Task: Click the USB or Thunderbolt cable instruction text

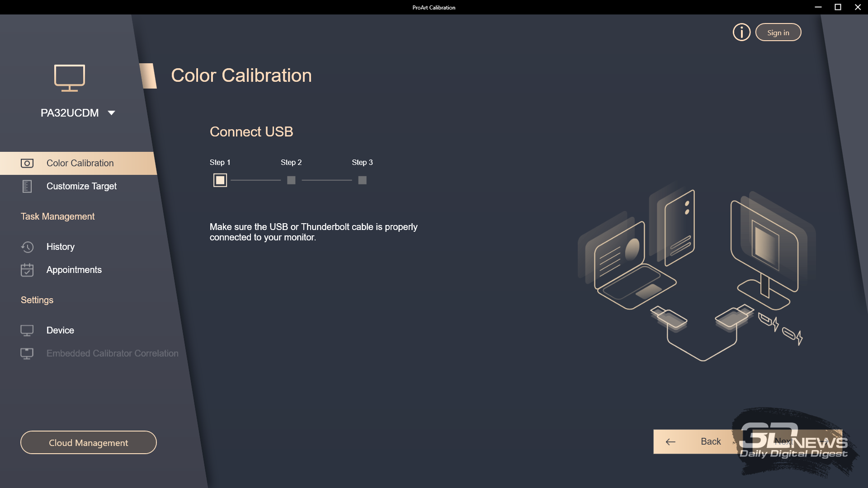Action: click(314, 232)
